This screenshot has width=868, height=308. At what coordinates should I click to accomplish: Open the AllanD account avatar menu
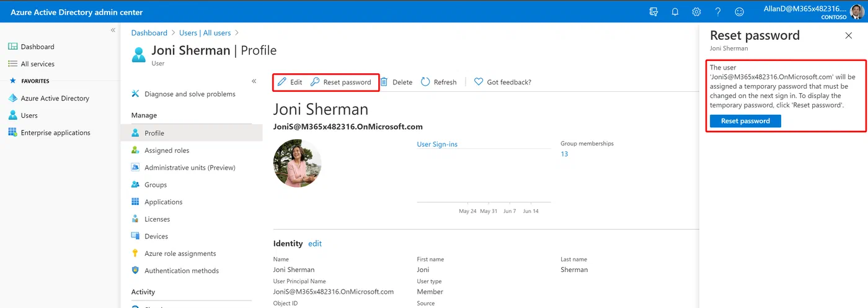pyautogui.click(x=856, y=12)
